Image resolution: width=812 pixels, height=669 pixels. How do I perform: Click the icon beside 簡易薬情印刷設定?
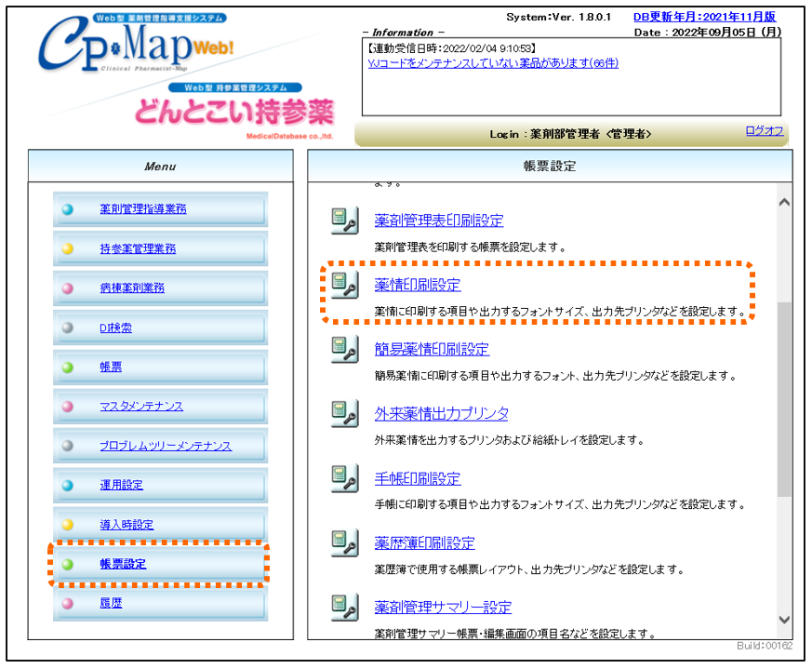(x=345, y=350)
